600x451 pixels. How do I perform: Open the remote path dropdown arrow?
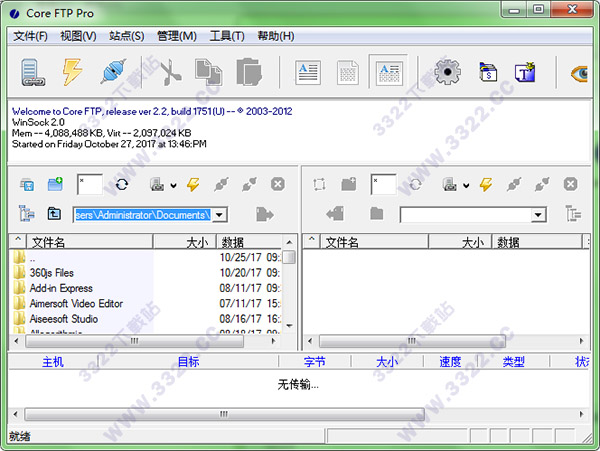[x=538, y=215]
